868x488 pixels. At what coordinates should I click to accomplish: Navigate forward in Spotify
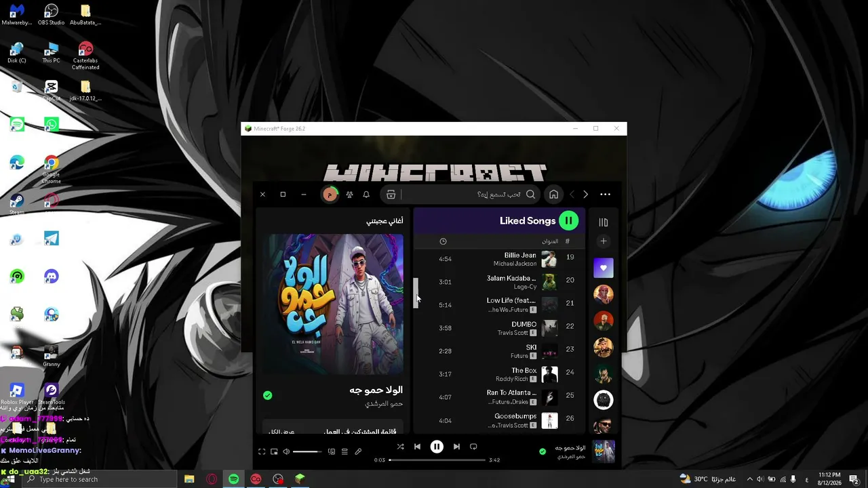pyautogui.click(x=585, y=195)
